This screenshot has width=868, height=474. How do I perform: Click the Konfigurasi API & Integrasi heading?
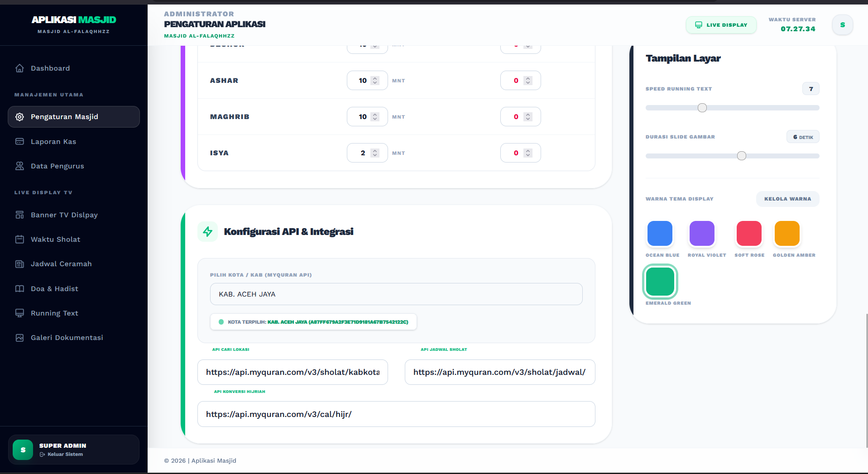[x=288, y=232]
